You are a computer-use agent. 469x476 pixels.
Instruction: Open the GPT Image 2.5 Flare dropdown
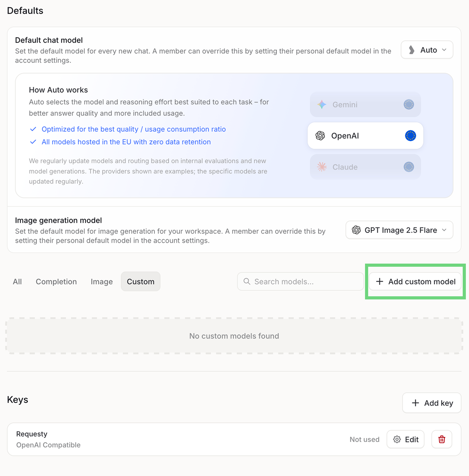click(x=399, y=230)
